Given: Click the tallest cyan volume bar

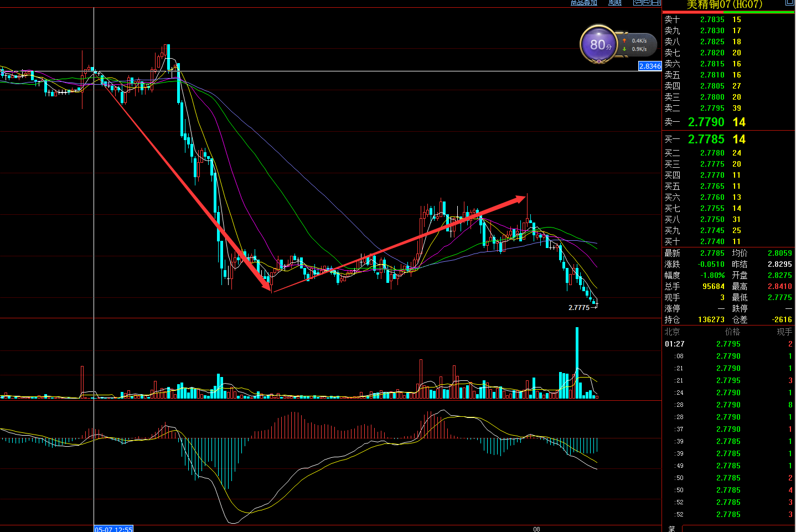Looking at the screenshot, I should (577, 363).
